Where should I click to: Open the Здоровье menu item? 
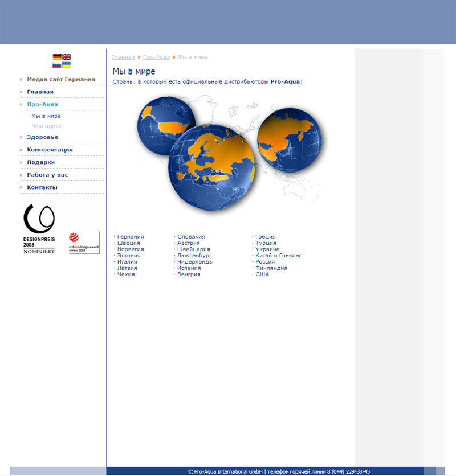[43, 137]
